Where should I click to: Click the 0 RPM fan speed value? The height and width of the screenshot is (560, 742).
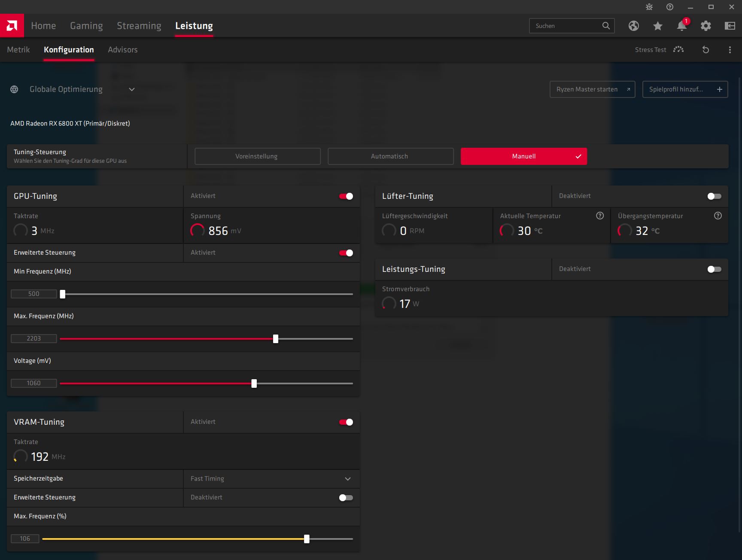pyautogui.click(x=412, y=231)
